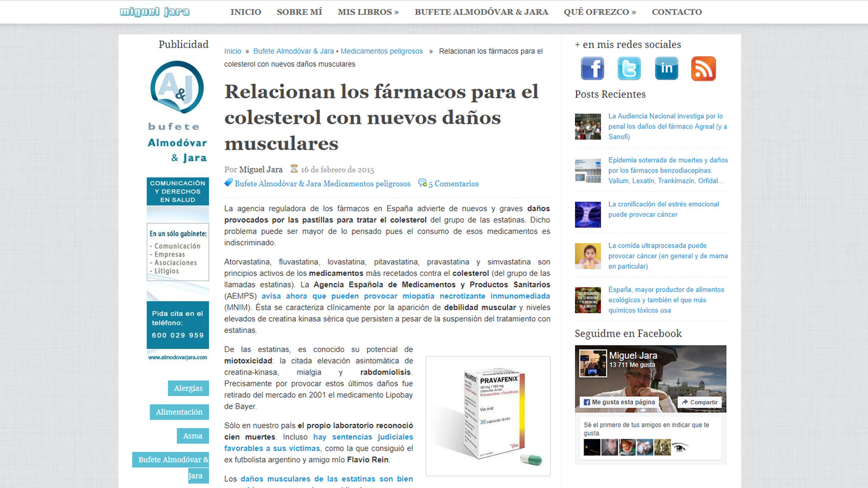Click Bufete Almodóvar & Jara category under title
The image size is (868, 488).
click(278, 183)
